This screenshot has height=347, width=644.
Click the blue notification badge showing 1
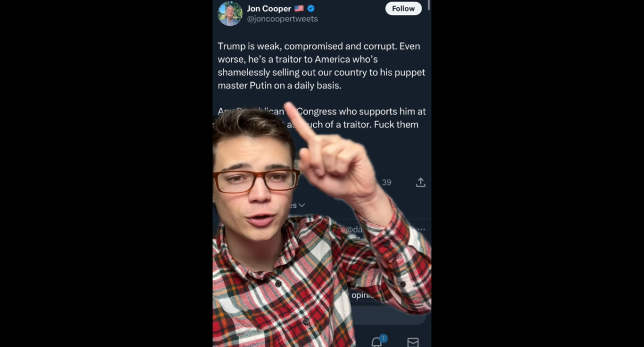383,338
